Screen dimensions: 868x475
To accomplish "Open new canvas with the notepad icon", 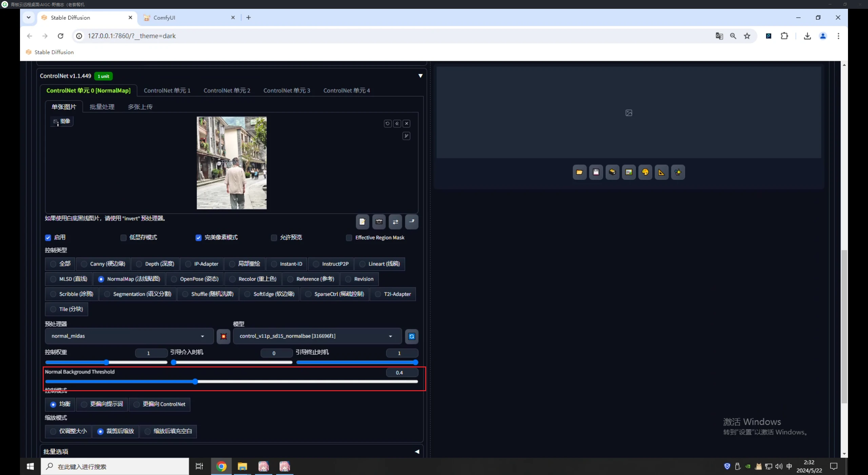I will 362,222.
